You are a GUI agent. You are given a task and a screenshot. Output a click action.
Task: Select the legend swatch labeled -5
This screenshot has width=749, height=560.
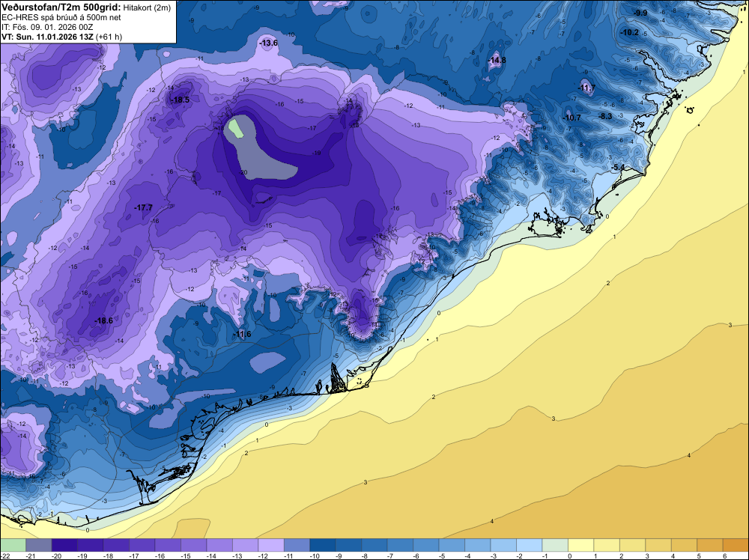[x=452, y=545]
